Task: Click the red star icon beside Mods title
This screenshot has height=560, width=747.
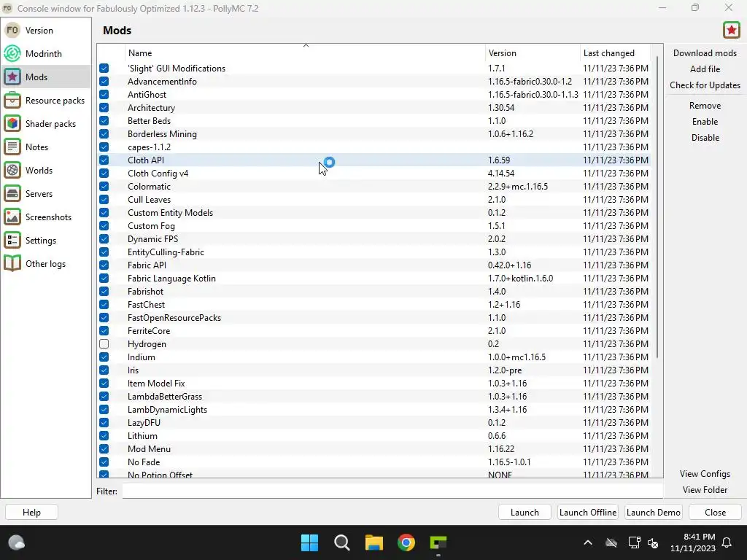Action: [731, 30]
